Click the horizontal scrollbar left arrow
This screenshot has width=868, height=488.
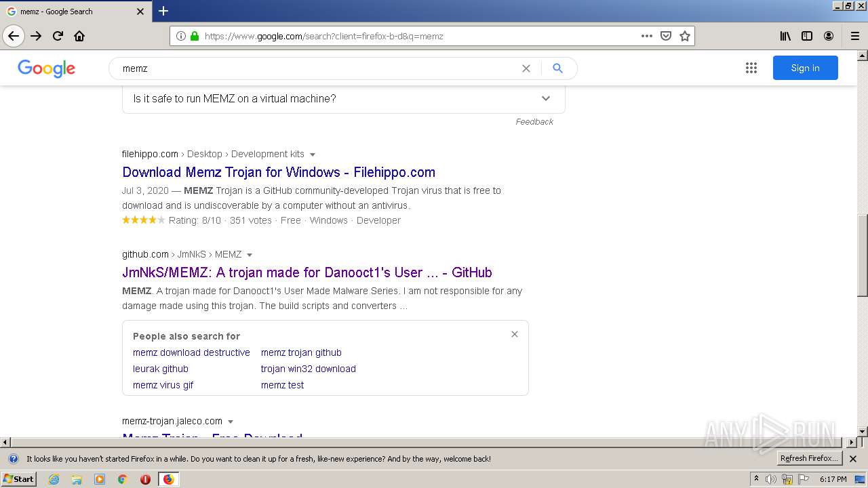[x=5, y=442]
